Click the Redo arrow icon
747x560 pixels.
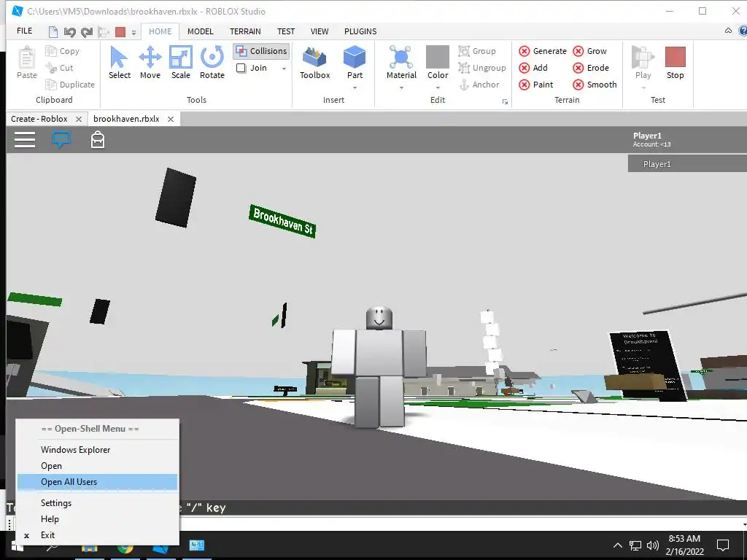coord(87,32)
